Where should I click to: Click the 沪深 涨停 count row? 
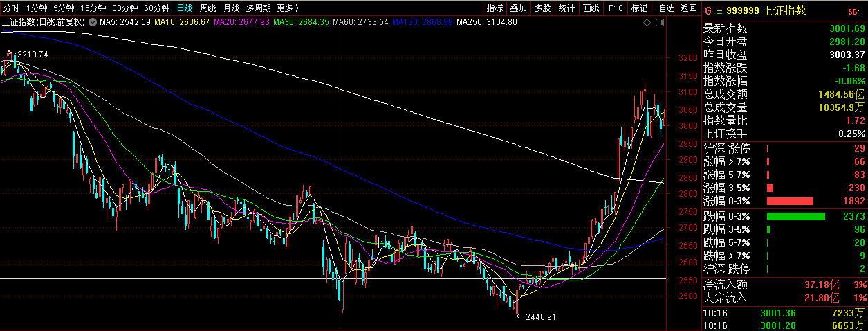point(784,148)
